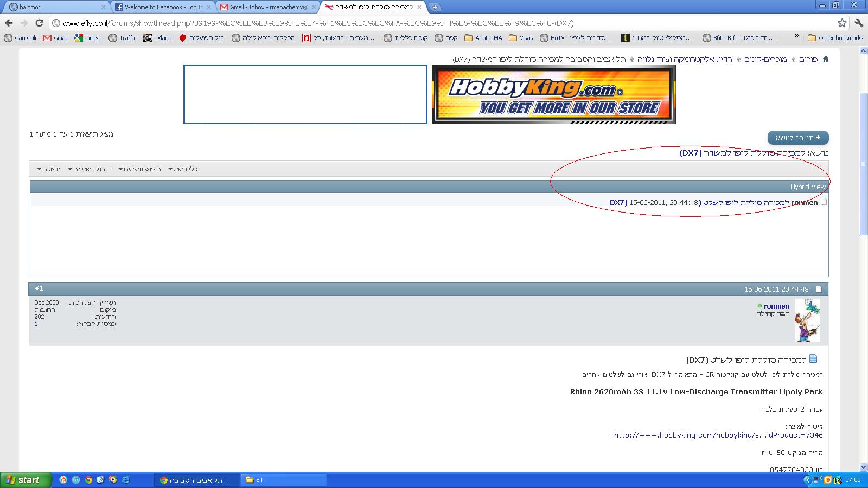
Task: Open ronmen's profile link in post header
Action: [776, 306]
